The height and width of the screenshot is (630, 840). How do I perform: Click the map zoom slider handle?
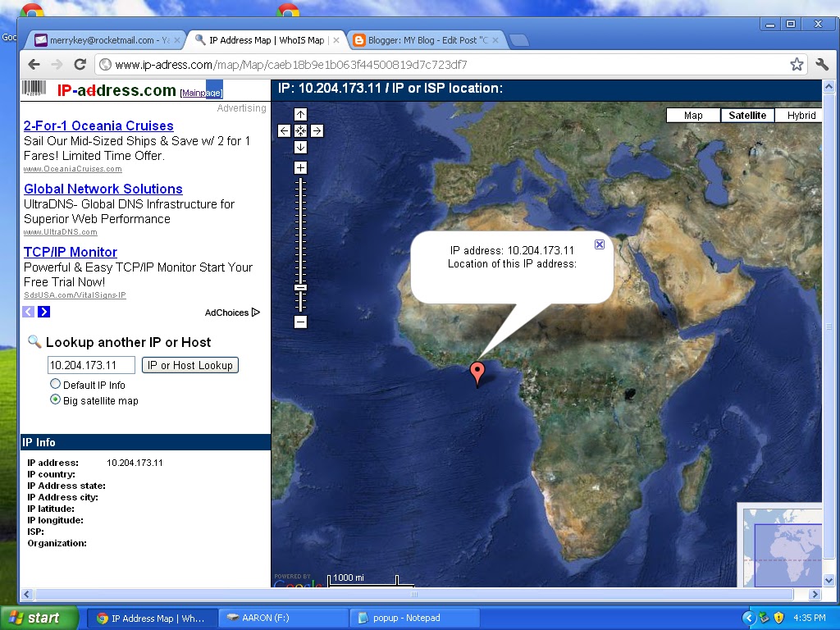(300, 288)
